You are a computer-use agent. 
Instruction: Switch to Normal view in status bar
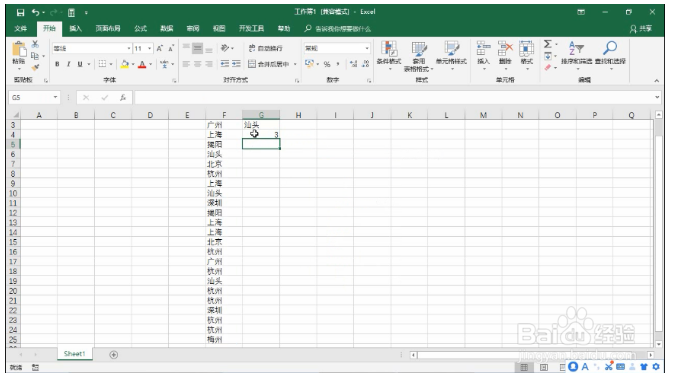pos(524,367)
